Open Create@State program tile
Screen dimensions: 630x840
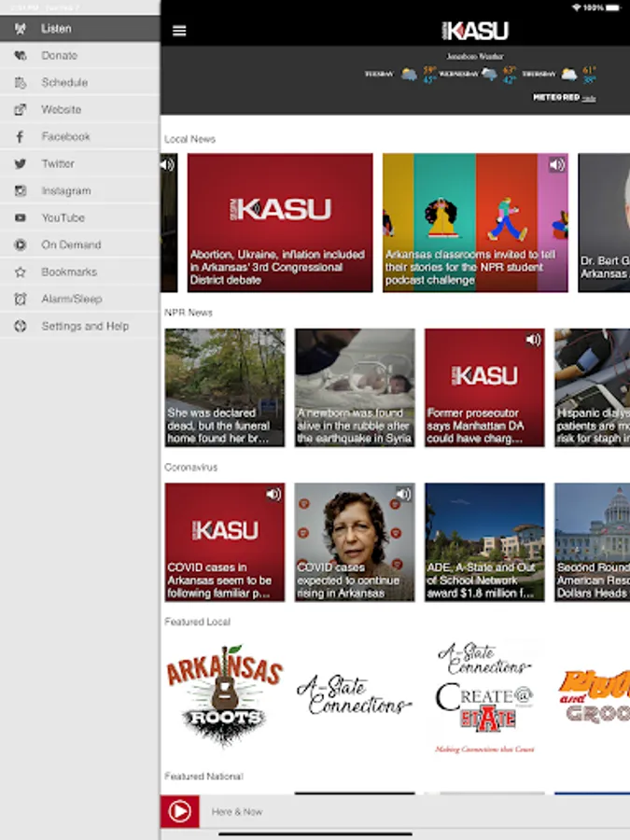pyautogui.click(x=484, y=696)
